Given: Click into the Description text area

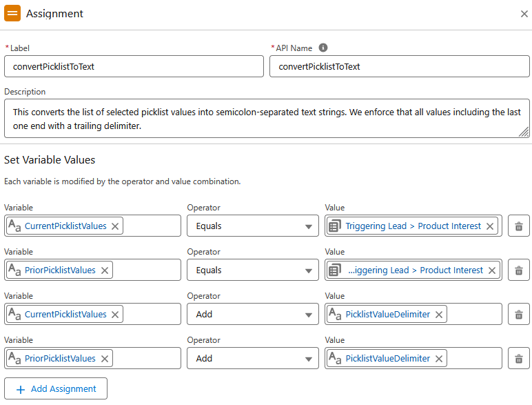Looking at the screenshot, I should (267, 119).
